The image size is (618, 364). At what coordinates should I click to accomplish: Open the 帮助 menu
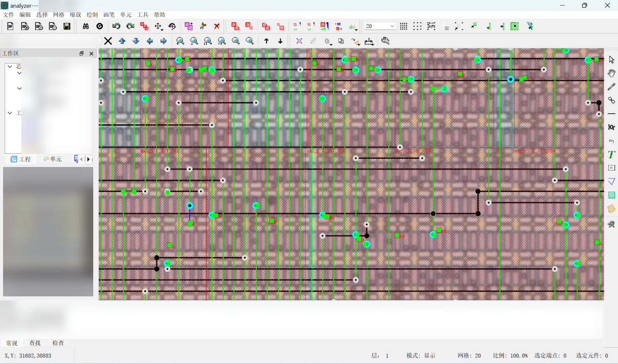(x=159, y=15)
